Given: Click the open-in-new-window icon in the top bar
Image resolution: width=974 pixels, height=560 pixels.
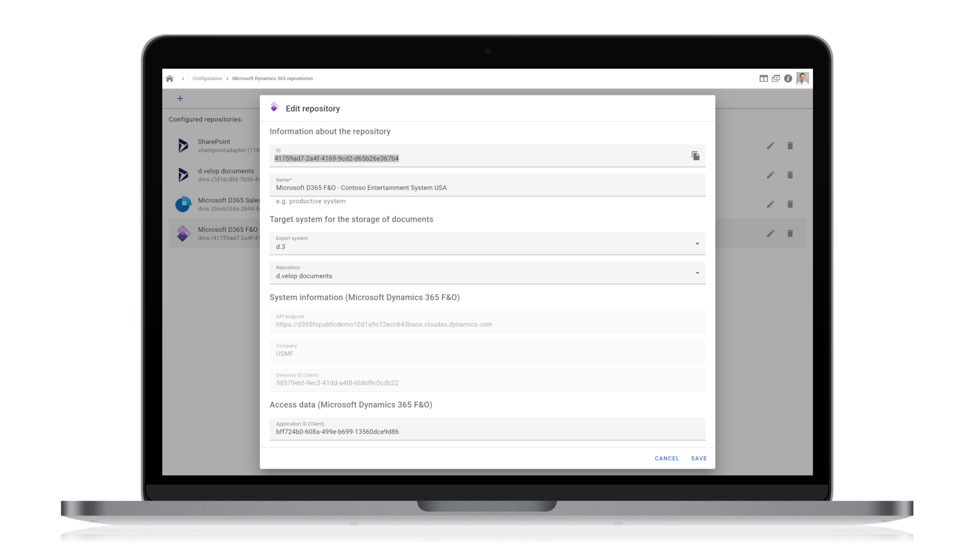Looking at the screenshot, I should click(775, 79).
